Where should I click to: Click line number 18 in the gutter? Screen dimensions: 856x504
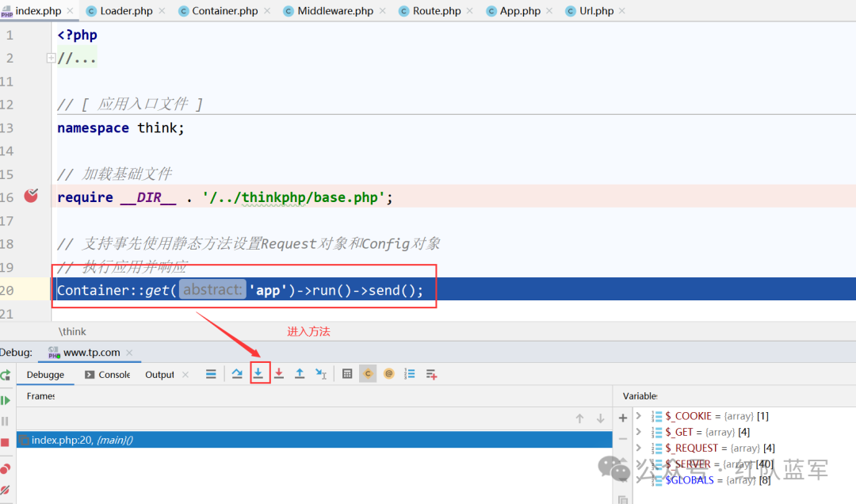click(6, 243)
